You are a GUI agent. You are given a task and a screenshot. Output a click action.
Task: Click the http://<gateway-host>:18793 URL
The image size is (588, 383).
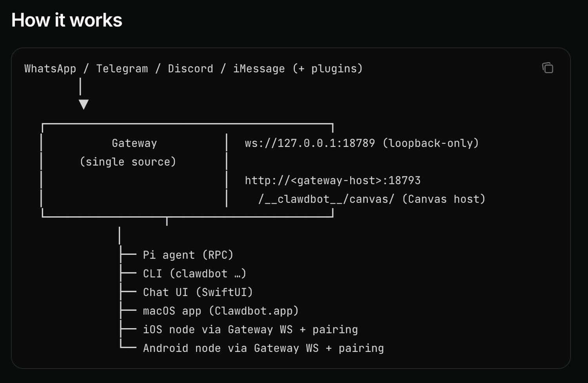(332, 180)
